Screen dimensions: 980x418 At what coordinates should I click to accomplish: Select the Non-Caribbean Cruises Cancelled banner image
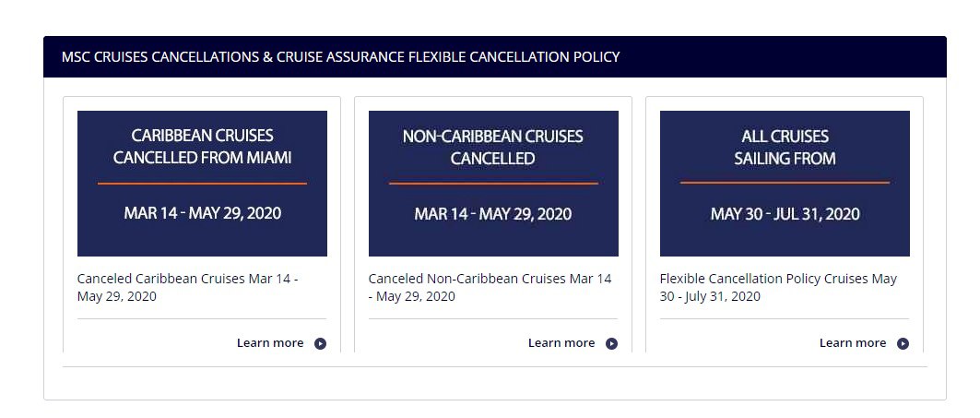pos(493,184)
